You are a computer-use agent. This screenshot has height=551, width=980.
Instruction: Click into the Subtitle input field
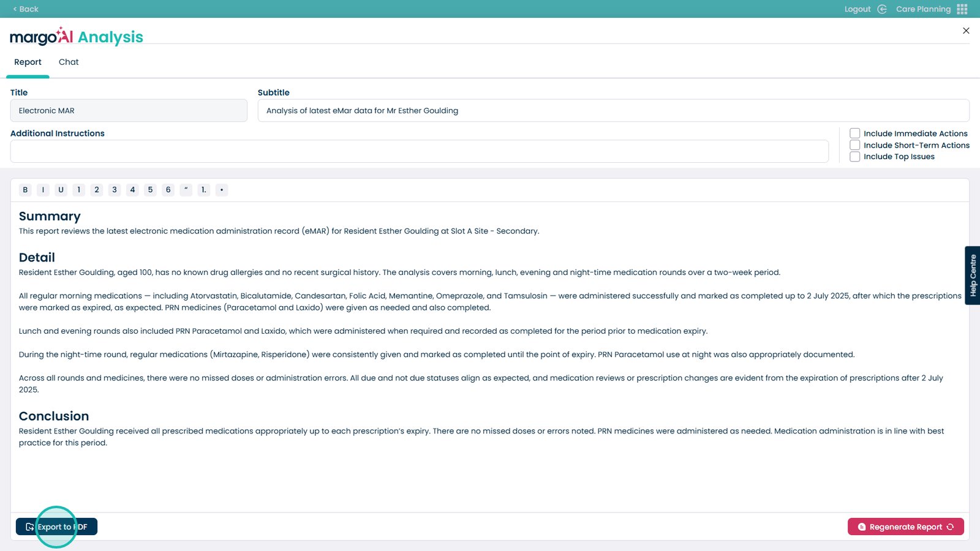(x=613, y=111)
